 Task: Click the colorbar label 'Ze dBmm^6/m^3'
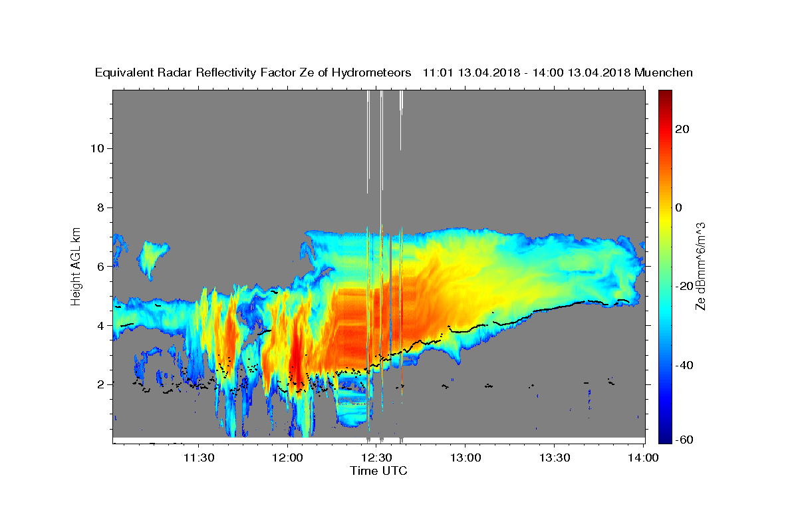(x=700, y=266)
